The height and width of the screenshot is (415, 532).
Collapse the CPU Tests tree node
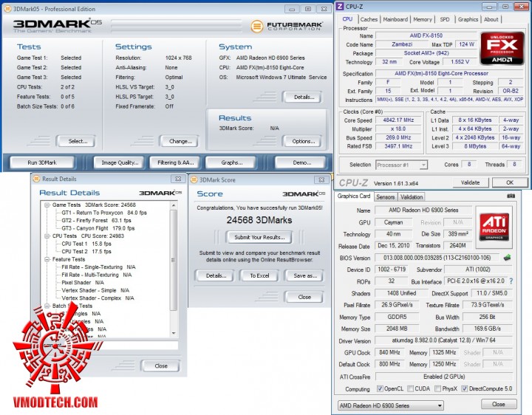pyautogui.click(x=47, y=236)
